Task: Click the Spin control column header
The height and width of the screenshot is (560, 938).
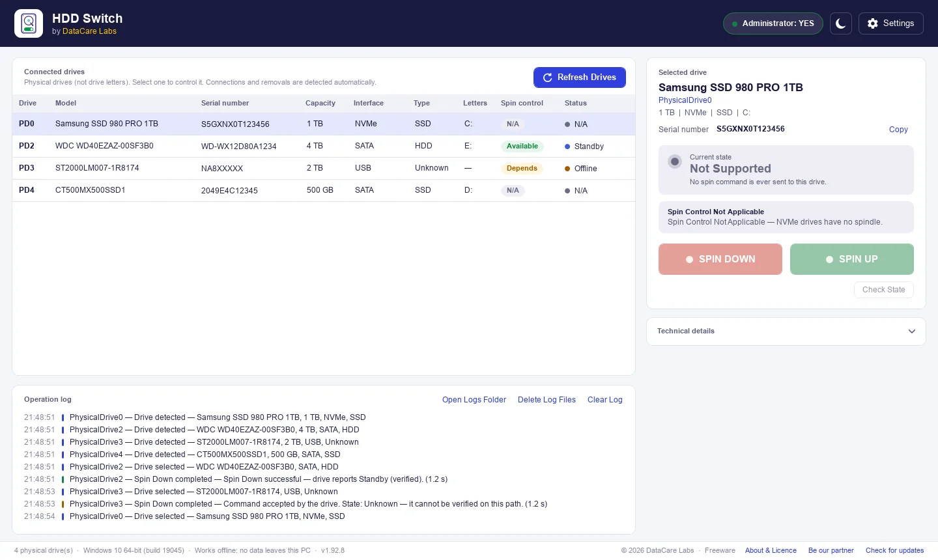Action: [x=522, y=103]
